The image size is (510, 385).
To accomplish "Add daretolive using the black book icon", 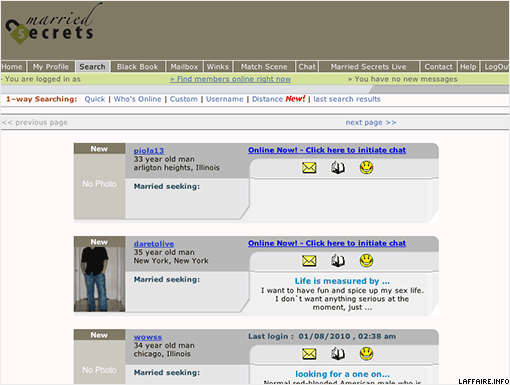I will click(338, 261).
